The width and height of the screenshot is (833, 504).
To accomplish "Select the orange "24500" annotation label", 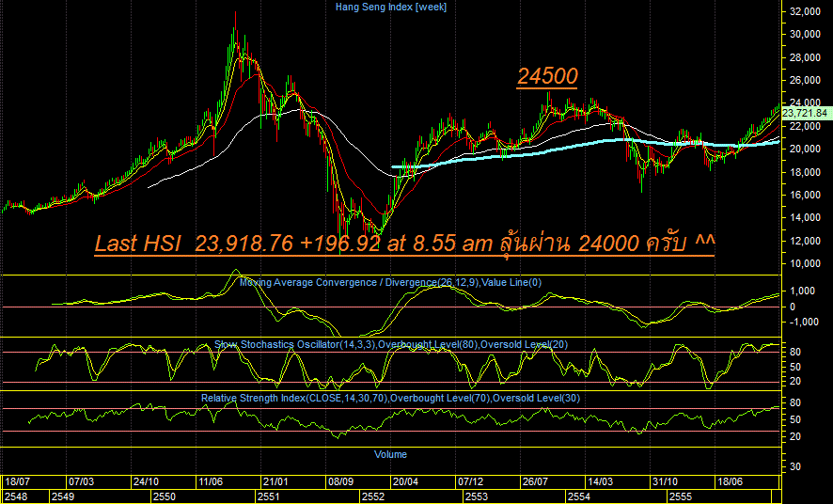I will [x=547, y=76].
